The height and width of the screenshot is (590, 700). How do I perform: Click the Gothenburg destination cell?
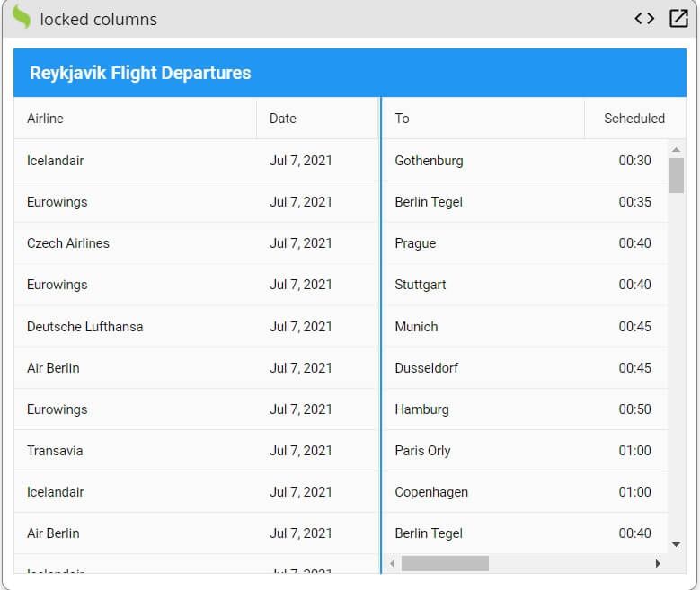click(483, 160)
